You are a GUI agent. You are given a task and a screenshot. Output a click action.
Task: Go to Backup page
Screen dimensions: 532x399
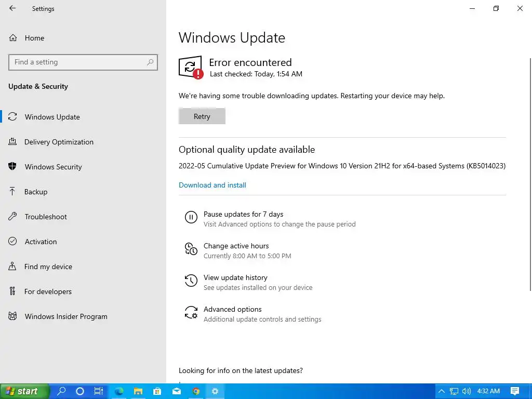pos(36,192)
